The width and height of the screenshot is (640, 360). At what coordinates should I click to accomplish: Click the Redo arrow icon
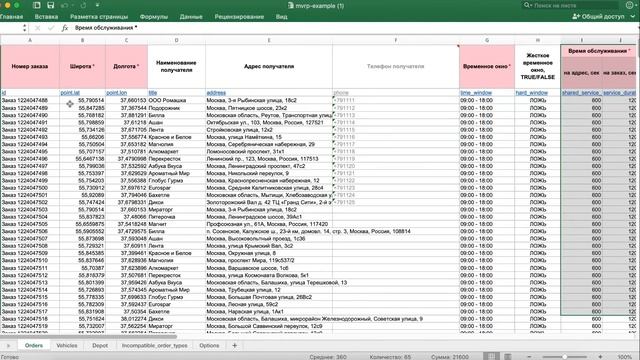[x=83, y=5]
